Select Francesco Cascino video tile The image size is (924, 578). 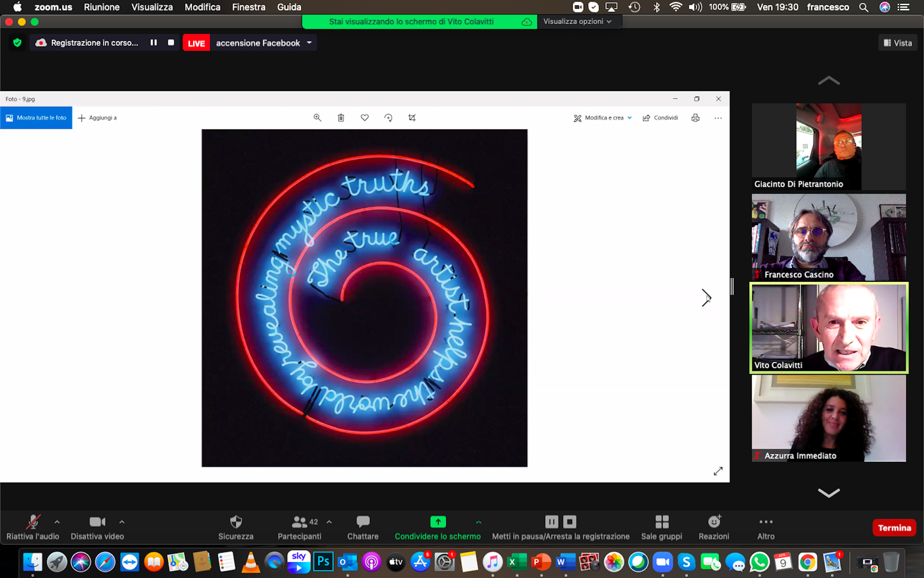(x=829, y=237)
